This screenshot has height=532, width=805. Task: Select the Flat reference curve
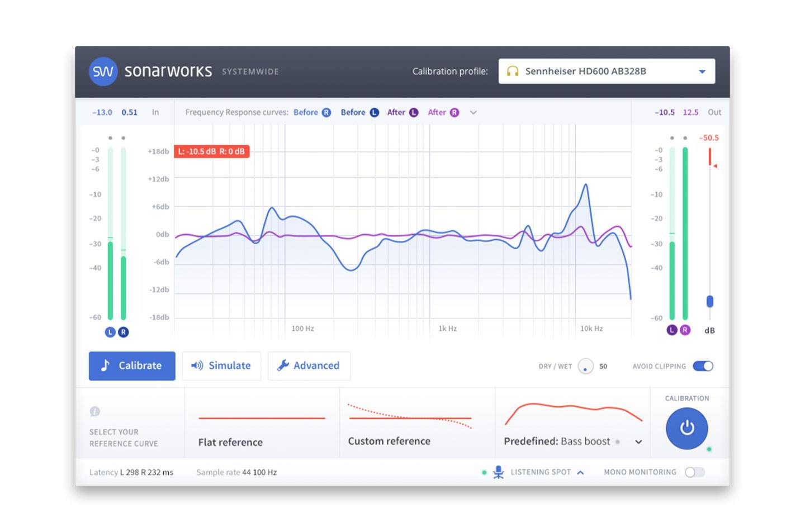point(262,423)
